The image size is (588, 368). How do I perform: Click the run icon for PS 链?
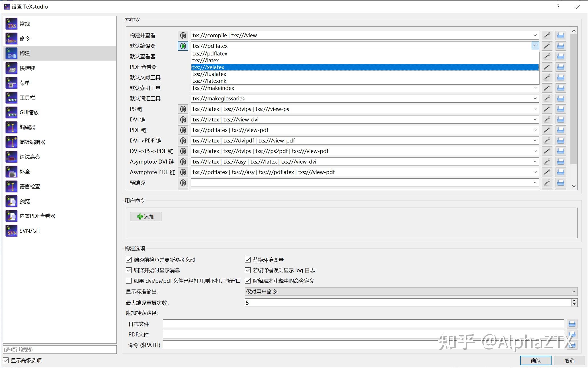(x=183, y=109)
